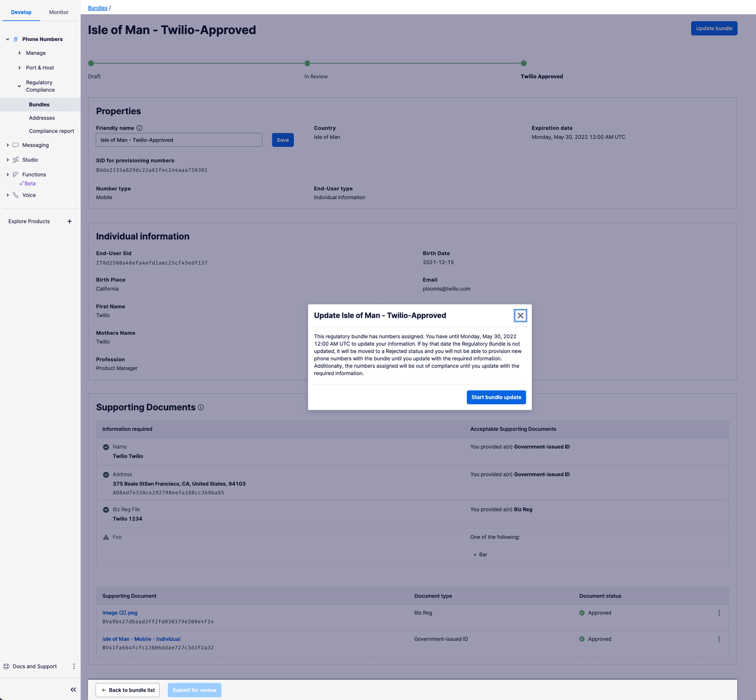Open the kebab menu for Isle of Man - Mobile - Individual
This screenshot has width=756, height=700.
point(719,639)
